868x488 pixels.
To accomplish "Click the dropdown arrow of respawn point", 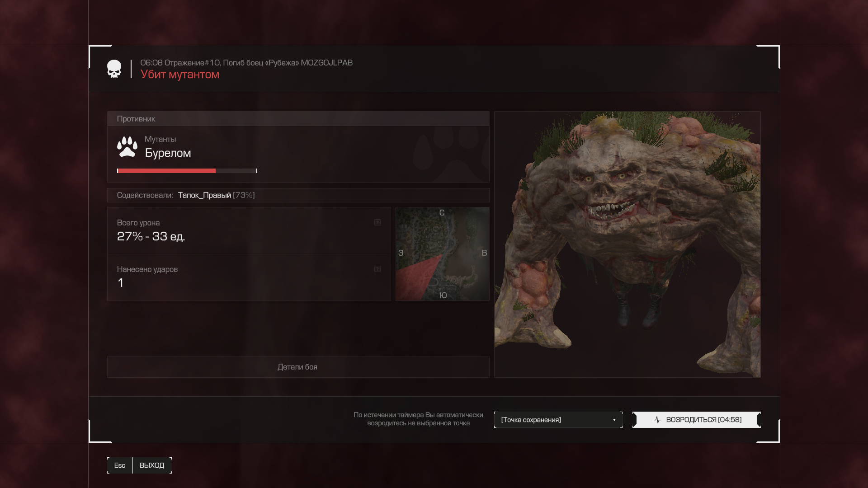I will [x=614, y=420].
